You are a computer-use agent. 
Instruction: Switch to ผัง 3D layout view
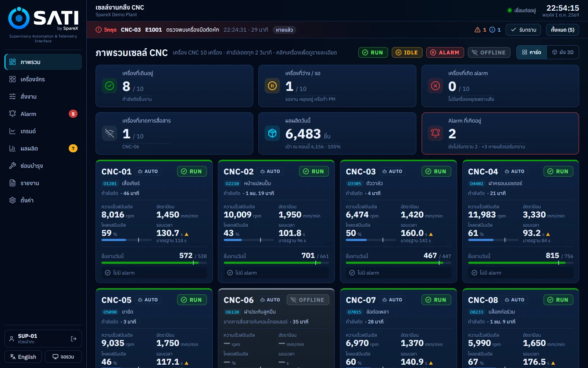coord(563,52)
